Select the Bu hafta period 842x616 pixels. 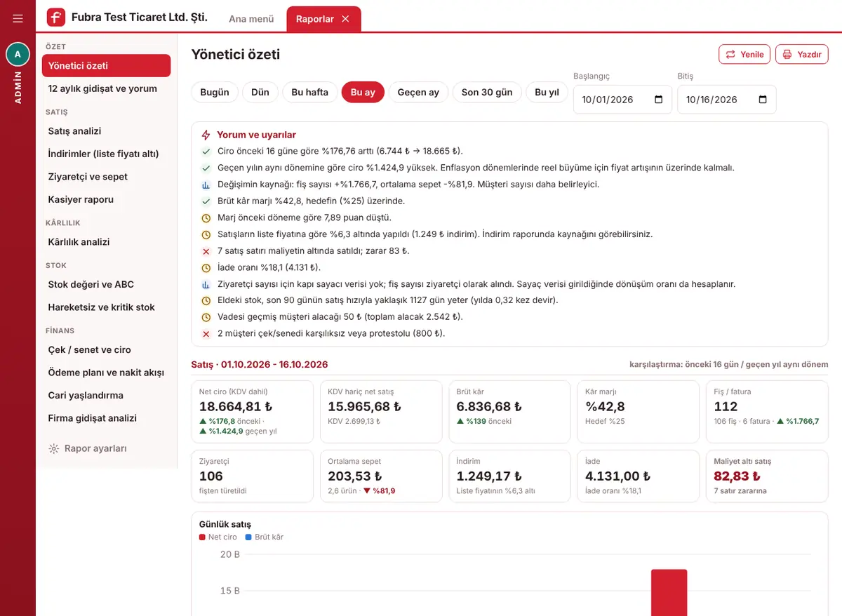[309, 92]
